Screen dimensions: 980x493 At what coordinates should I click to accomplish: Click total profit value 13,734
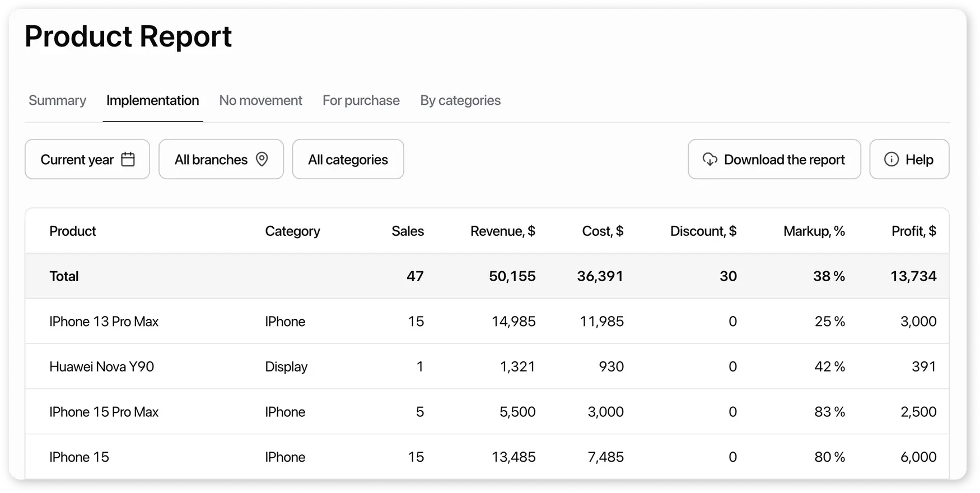pyautogui.click(x=914, y=276)
